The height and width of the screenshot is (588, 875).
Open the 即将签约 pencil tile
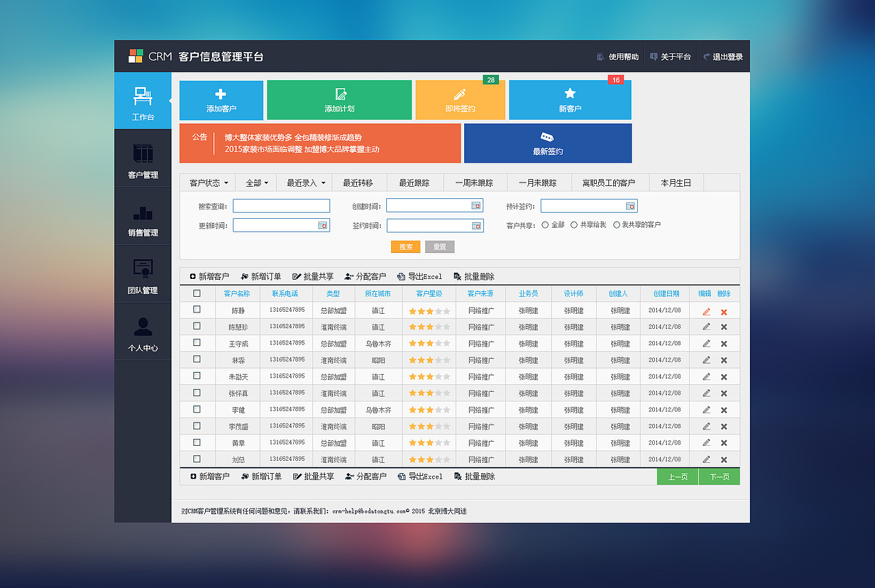(460, 100)
